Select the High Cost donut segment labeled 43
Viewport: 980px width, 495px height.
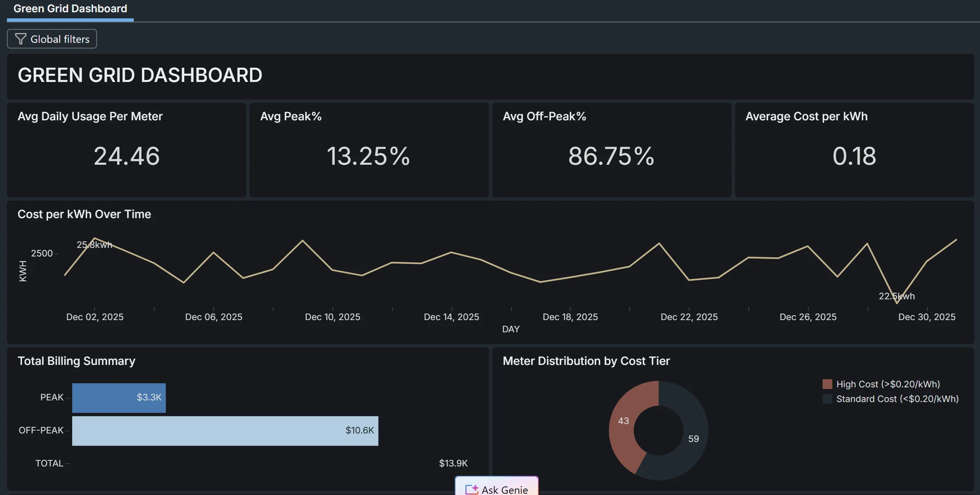pos(624,421)
